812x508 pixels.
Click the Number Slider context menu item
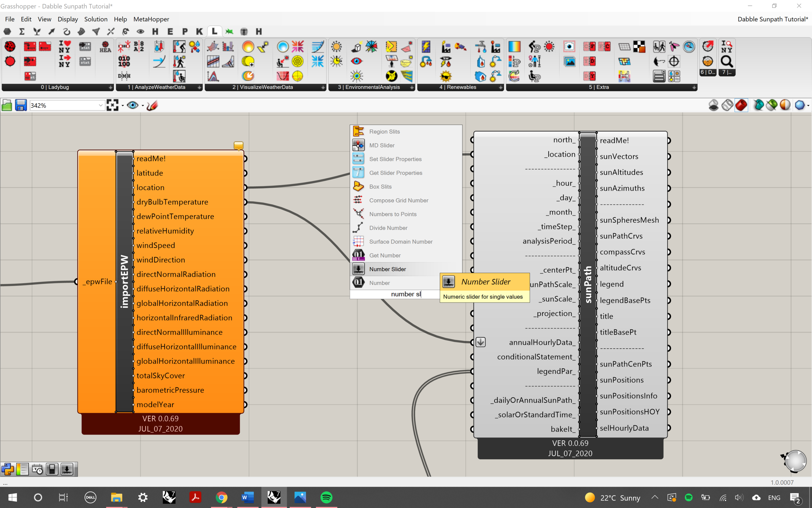coord(387,269)
